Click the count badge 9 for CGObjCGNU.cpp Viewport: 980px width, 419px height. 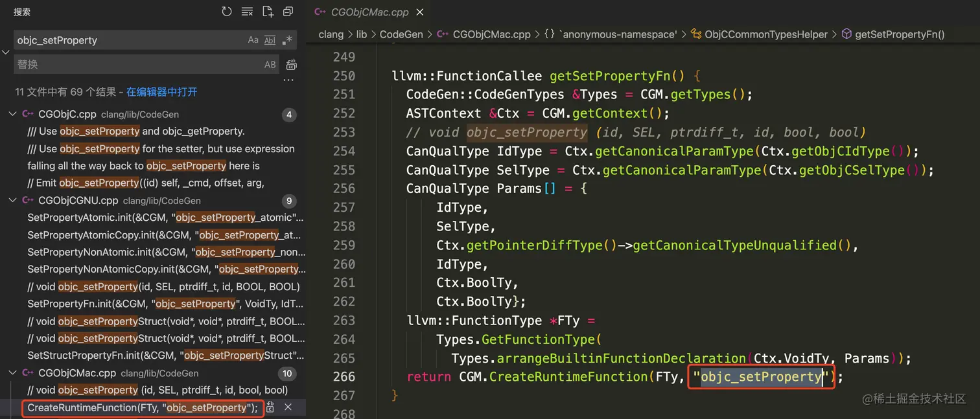(289, 201)
